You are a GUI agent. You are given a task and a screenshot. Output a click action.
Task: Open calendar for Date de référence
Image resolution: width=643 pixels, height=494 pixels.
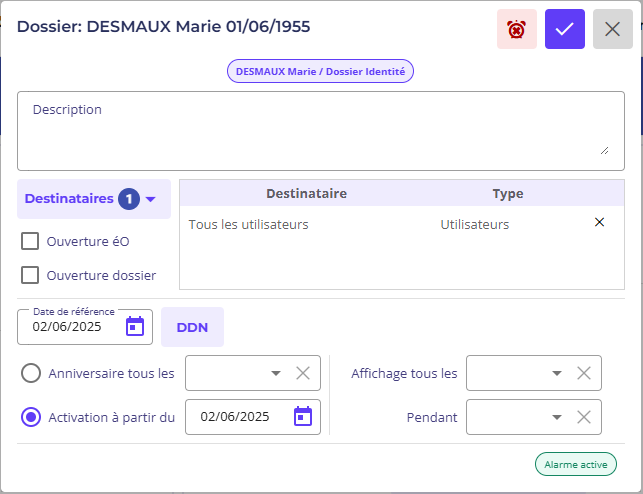135,326
